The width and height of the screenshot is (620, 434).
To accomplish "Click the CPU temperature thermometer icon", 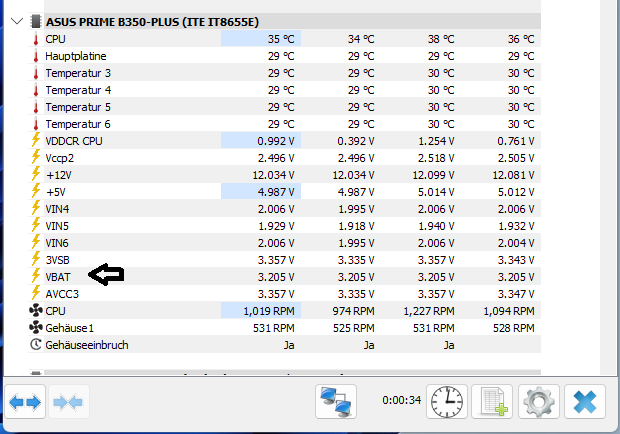I will pyautogui.click(x=36, y=39).
